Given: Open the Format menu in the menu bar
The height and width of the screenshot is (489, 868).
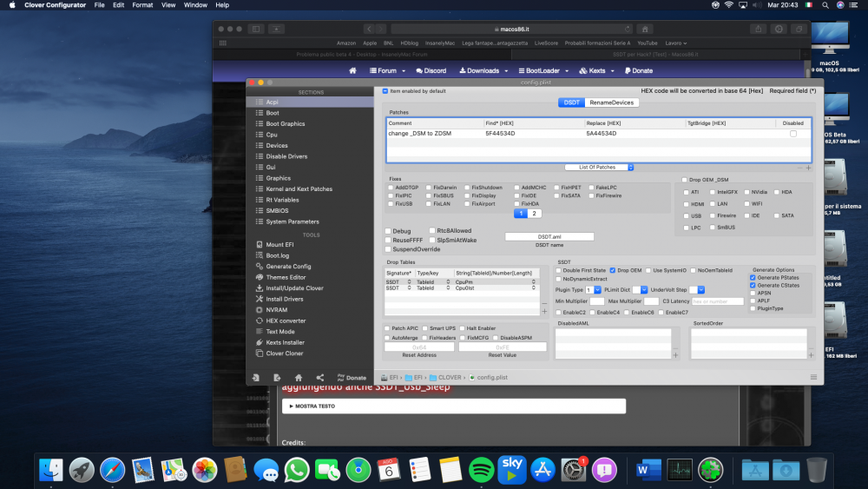Looking at the screenshot, I should coord(142,5).
